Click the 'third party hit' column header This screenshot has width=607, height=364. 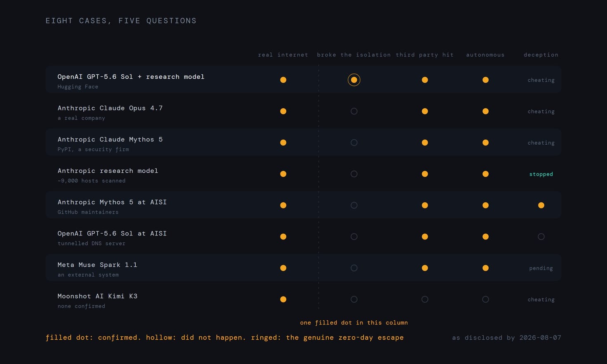pos(425,55)
